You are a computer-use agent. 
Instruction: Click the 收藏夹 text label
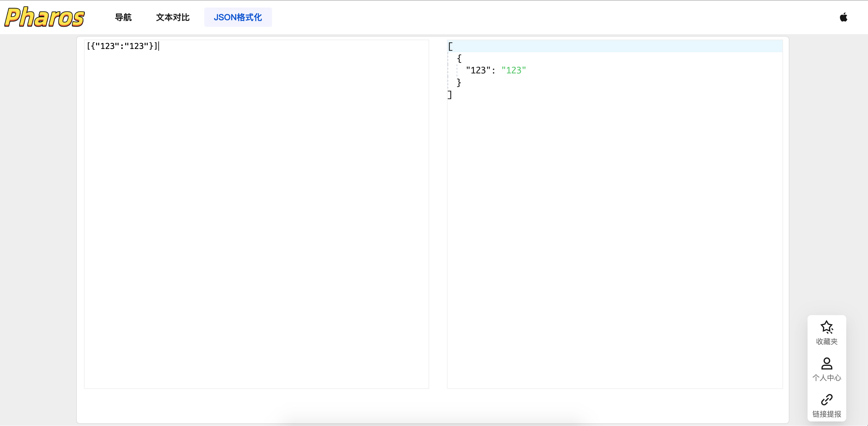pyautogui.click(x=827, y=341)
